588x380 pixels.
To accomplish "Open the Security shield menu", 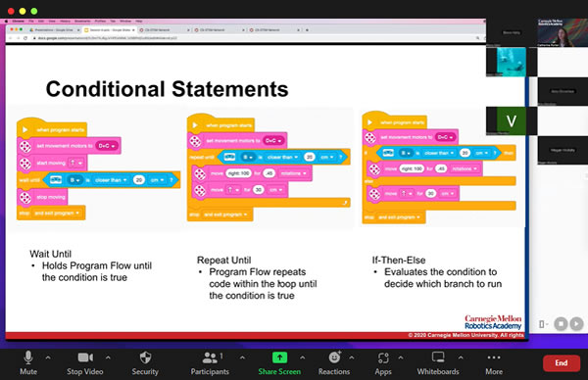I will pyautogui.click(x=145, y=362).
